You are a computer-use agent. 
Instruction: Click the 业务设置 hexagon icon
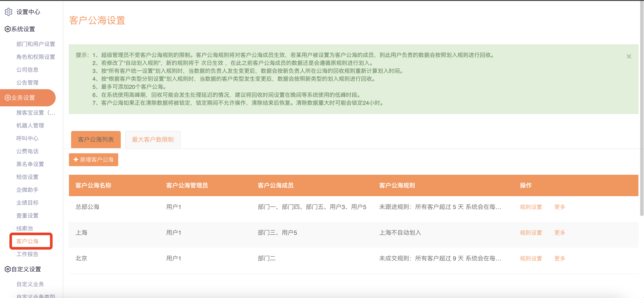pos(7,98)
